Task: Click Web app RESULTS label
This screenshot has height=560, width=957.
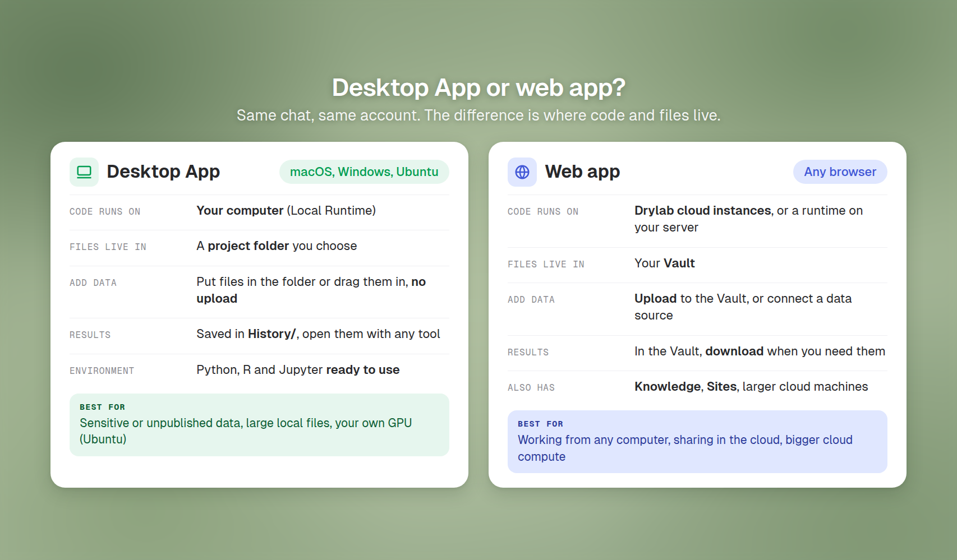Action: point(528,353)
